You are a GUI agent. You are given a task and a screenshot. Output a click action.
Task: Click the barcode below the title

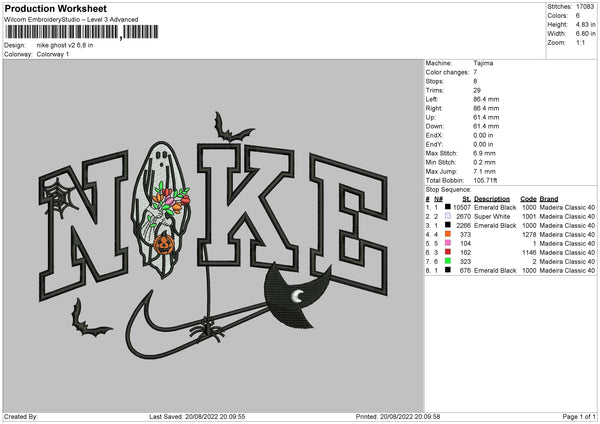tap(82, 32)
